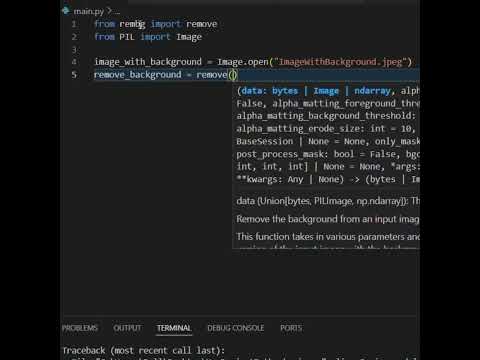Click the 'PIL' module name on line 2
The width and height of the screenshot is (480, 360).
tap(127, 37)
